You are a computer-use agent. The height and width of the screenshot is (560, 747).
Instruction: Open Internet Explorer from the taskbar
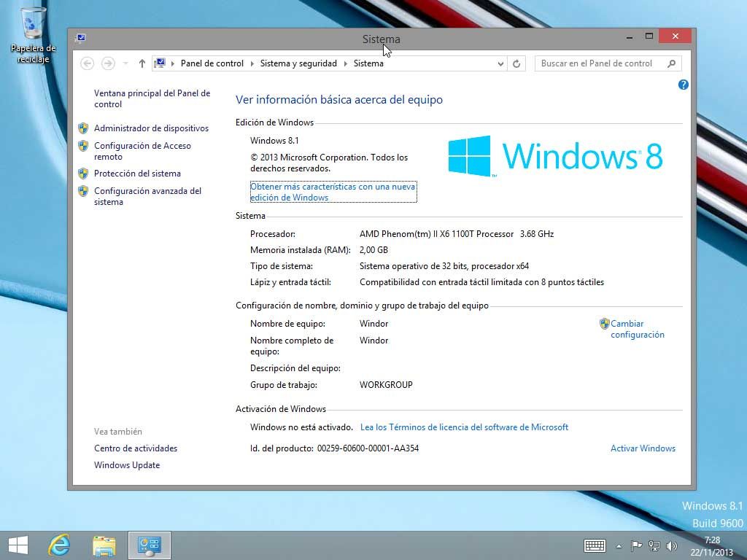coord(58,545)
